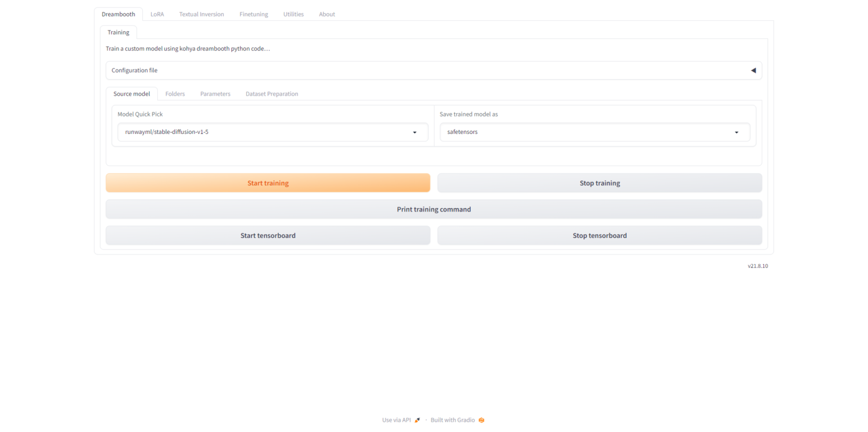Click the Stop training button

tap(600, 183)
